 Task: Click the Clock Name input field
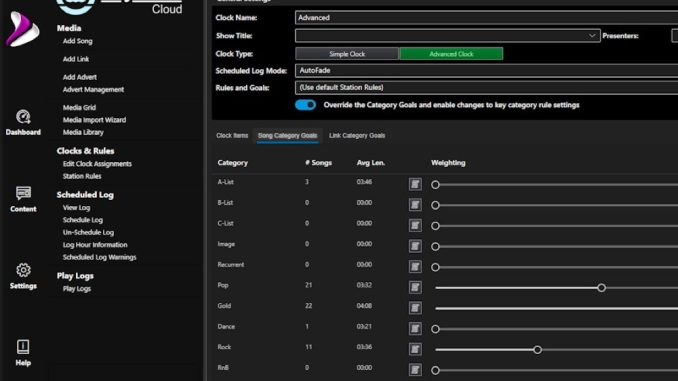(x=486, y=18)
